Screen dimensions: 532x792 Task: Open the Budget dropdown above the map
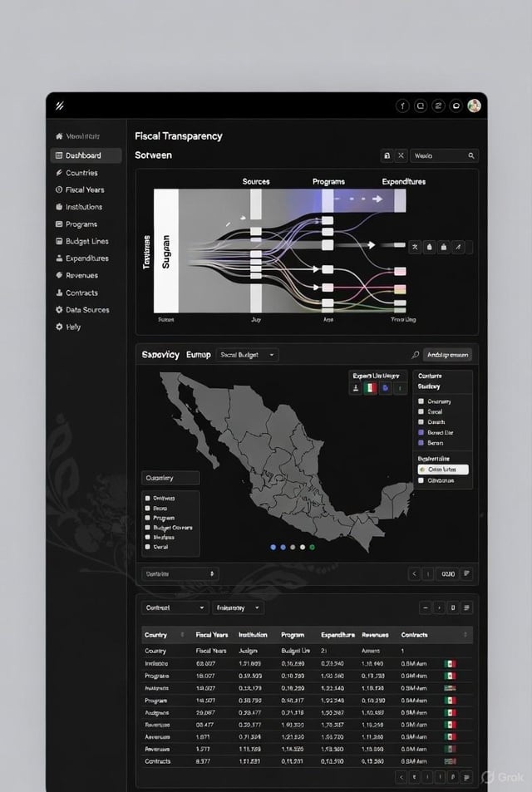click(x=248, y=355)
